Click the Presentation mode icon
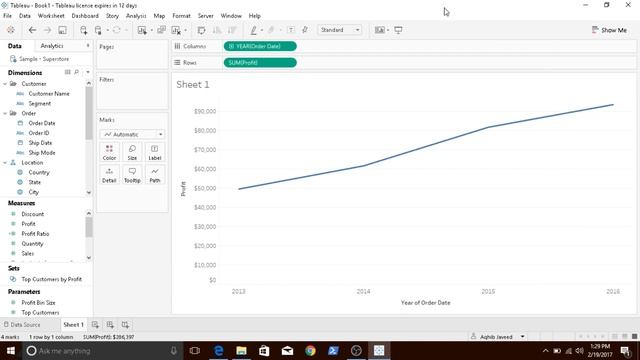This screenshot has height=360, width=640. point(398,30)
